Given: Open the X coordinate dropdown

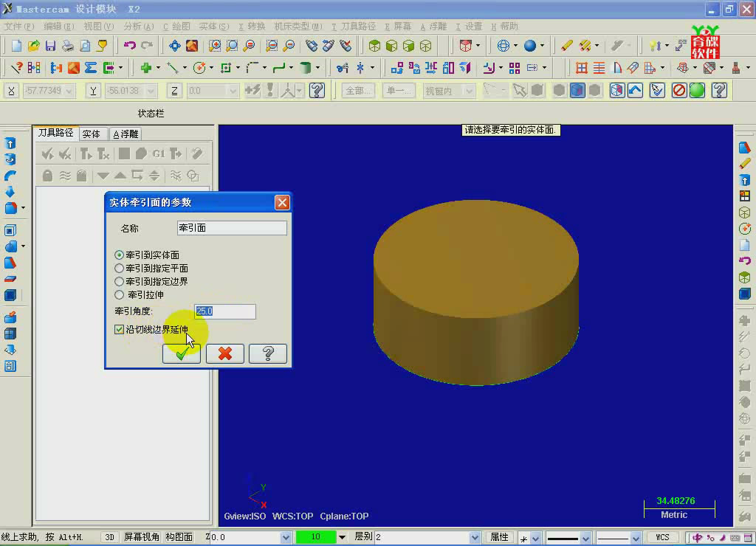Looking at the screenshot, I should click(69, 91).
